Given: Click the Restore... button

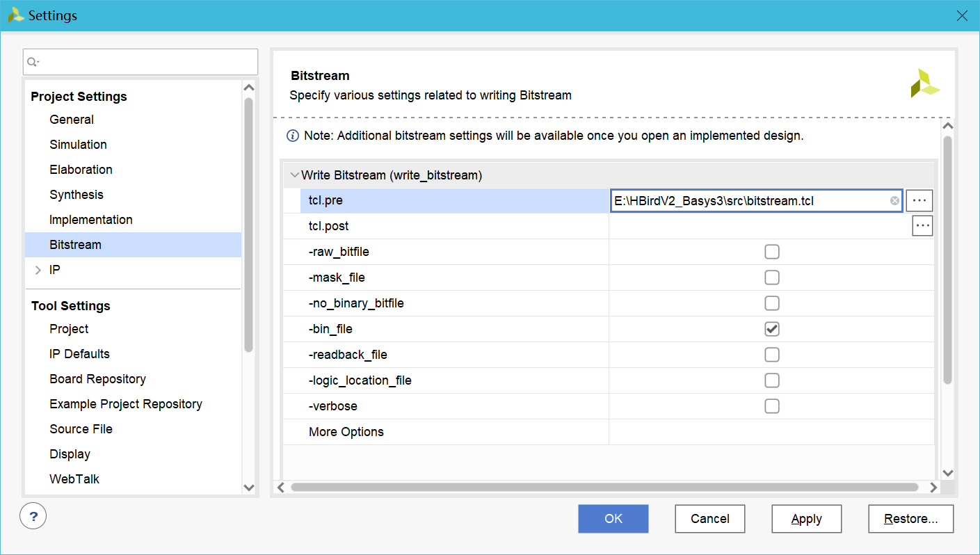Looking at the screenshot, I should tap(911, 519).
